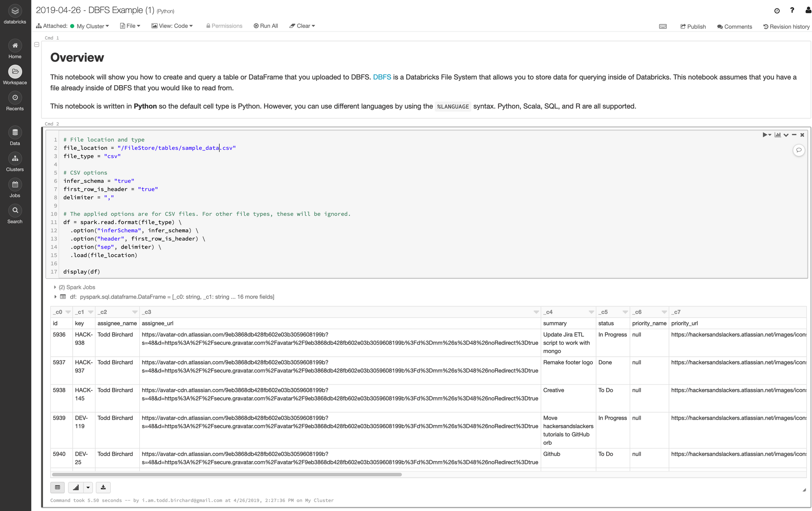Open the Publish panel
The height and width of the screenshot is (511, 812).
pos(693,26)
